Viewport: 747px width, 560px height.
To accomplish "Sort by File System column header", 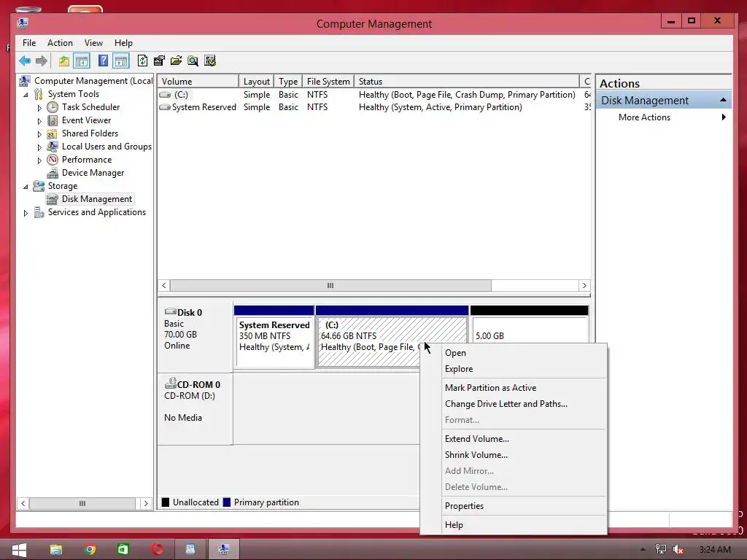I will point(328,81).
